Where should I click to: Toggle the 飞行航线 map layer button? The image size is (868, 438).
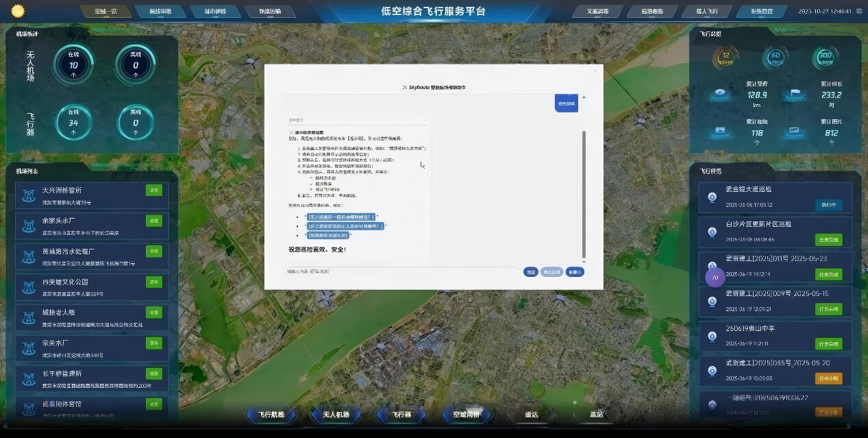275,415
